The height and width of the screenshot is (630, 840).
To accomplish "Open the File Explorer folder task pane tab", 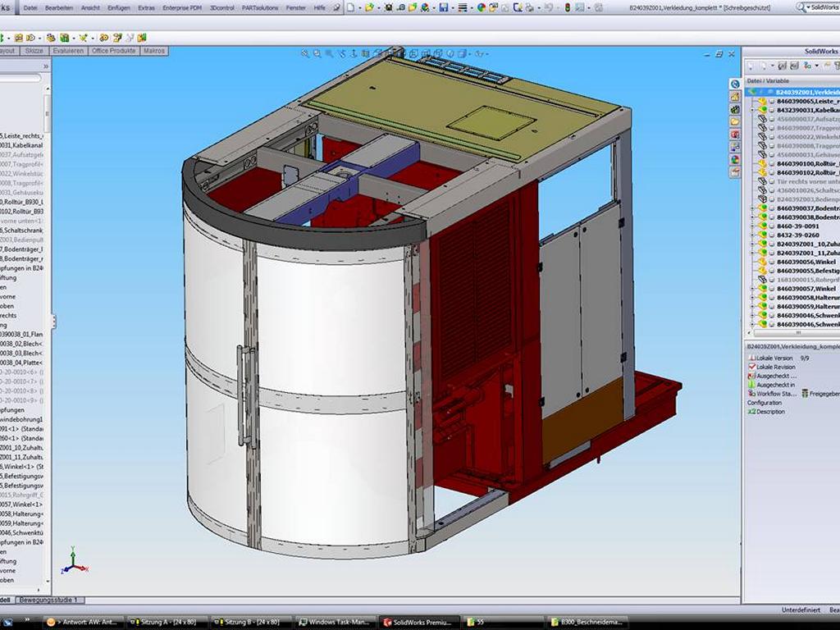I will coord(734,121).
